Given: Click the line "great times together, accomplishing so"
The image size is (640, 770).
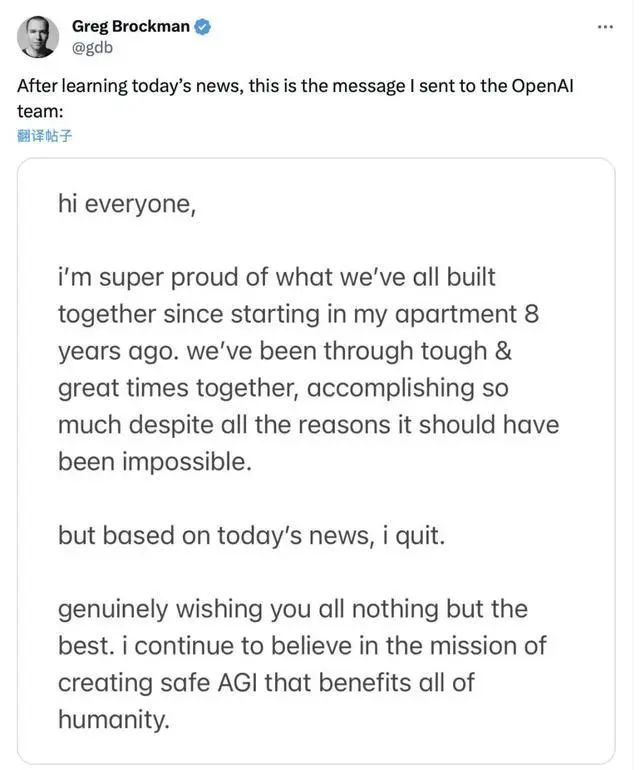Looking at the screenshot, I should [x=283, y=388].
